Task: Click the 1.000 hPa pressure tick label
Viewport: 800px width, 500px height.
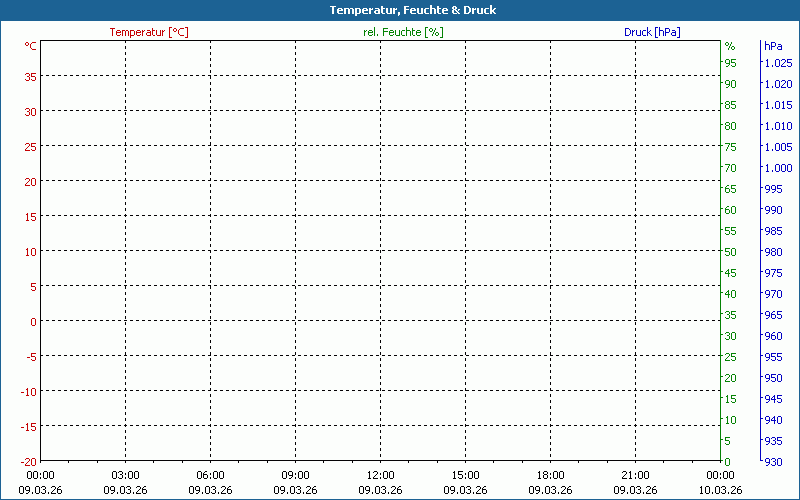Action: click(x=778, y=168)
